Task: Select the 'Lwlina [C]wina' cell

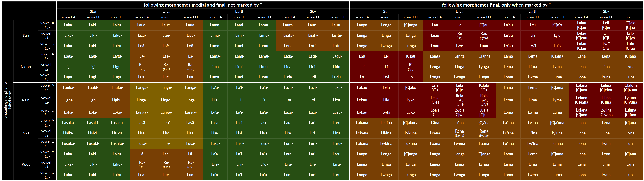Action: (x=606, y=113)
